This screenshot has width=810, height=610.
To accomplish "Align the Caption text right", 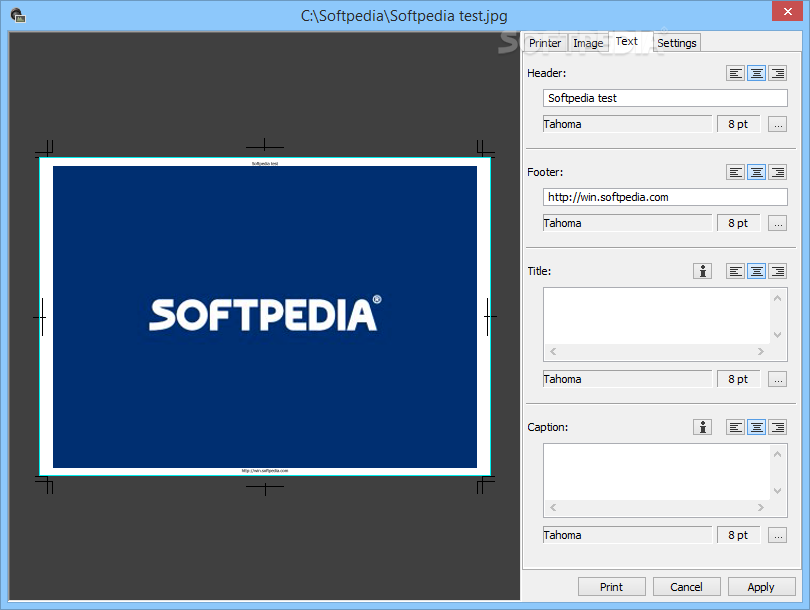I will point(777,427).
